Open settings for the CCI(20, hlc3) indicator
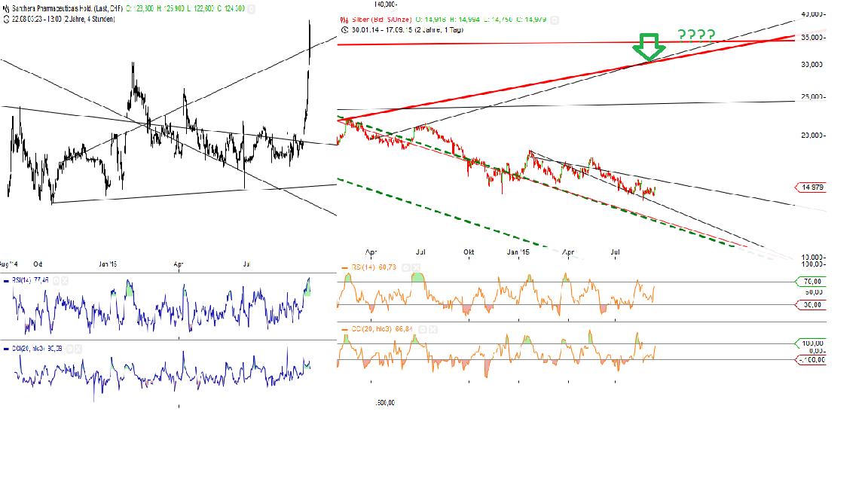This screenshot has height=488, width=868. [x=422, y=329]
